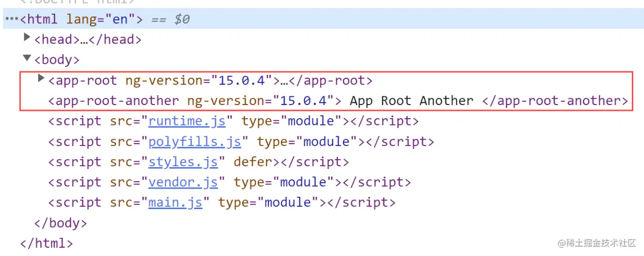Click the $0 marker after html tag
This screenshot has width=644, height=256.
[182, 20]
